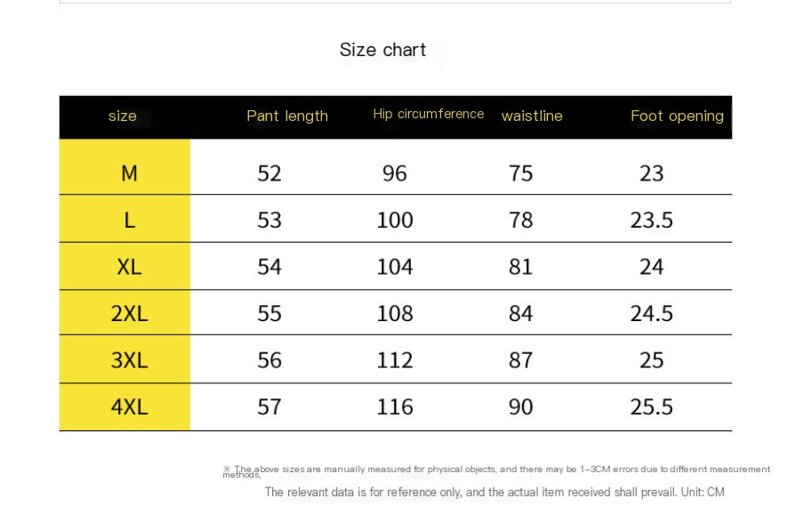Screen dimensions: 812x522
Task: Select the 2XL size cell
Action: pos(125,312)
